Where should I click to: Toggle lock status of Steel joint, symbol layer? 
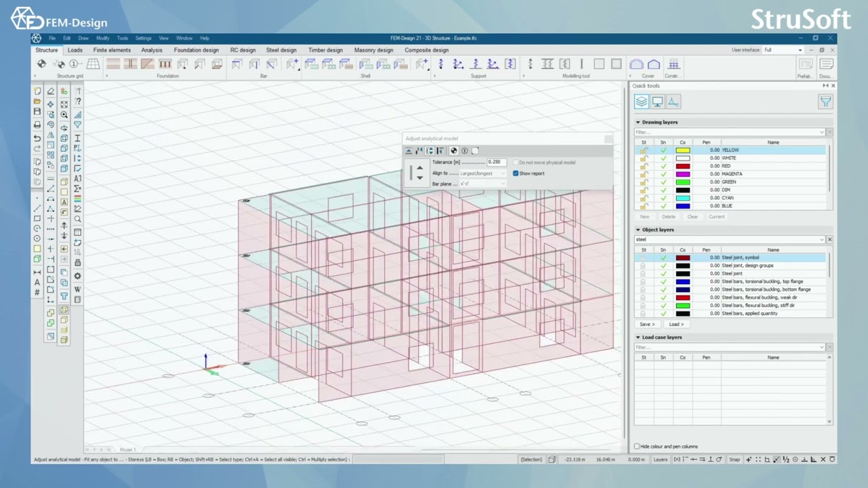(644, 258)
